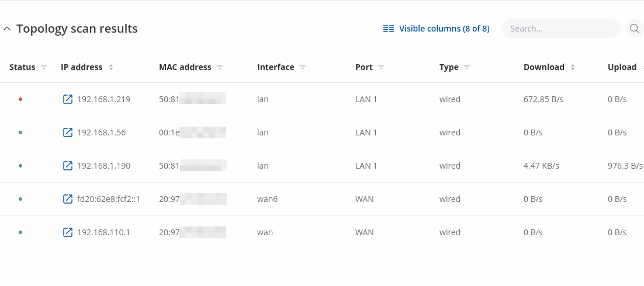Open the Interface column filter
Image resolution: width=644 pixels, height=286 pixels.
[x=303, y=67]
